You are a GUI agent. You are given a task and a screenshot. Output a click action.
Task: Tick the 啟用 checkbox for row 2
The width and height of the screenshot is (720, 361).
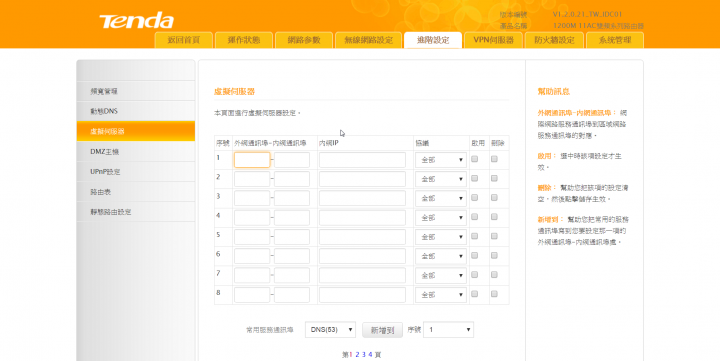pos(475,178)
